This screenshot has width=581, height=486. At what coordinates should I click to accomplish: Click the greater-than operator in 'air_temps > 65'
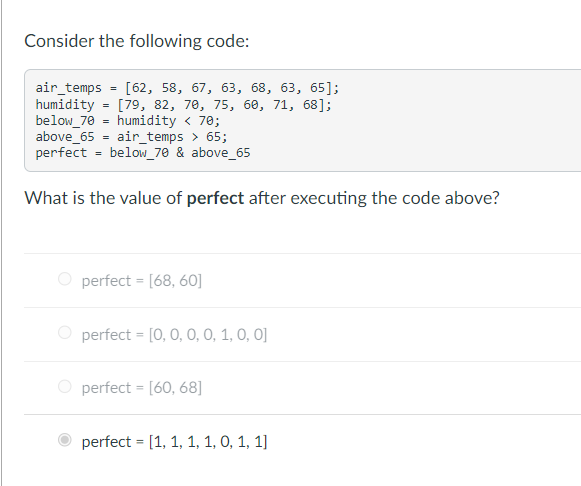(x=195, y=137)
